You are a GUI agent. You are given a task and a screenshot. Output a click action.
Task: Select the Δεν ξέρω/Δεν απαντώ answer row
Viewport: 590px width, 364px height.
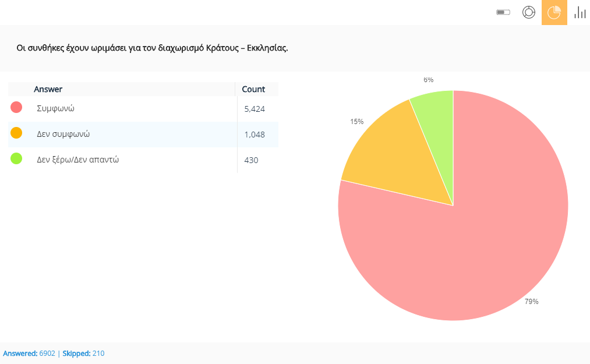(x=78, y=160)
